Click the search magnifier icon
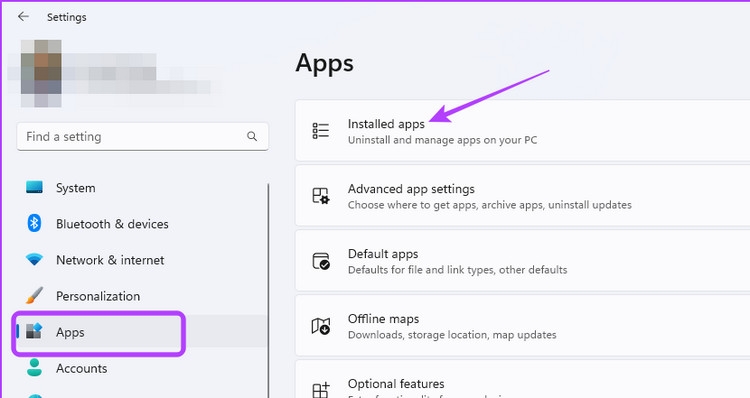This screenshot has height=398, width=750. pos(252,136)
